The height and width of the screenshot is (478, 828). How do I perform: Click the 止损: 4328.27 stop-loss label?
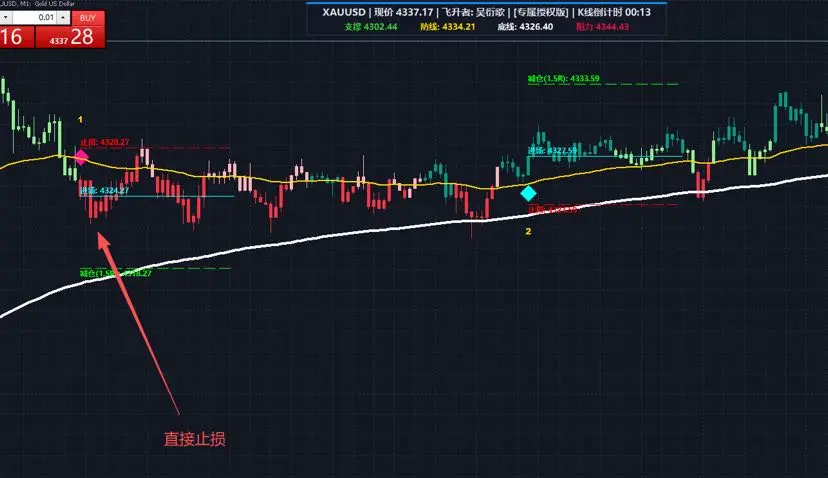pyautogui.click(x=105, y=143)
